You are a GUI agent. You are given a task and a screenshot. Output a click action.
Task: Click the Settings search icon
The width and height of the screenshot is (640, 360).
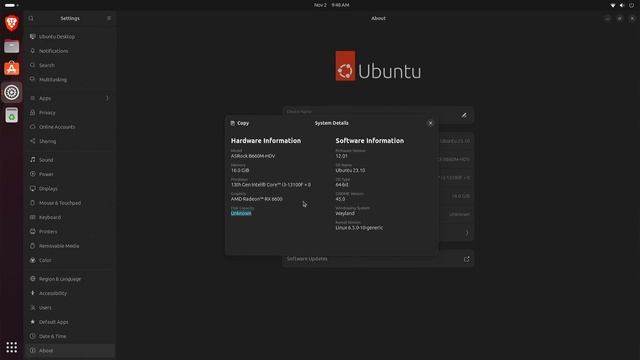31,18
